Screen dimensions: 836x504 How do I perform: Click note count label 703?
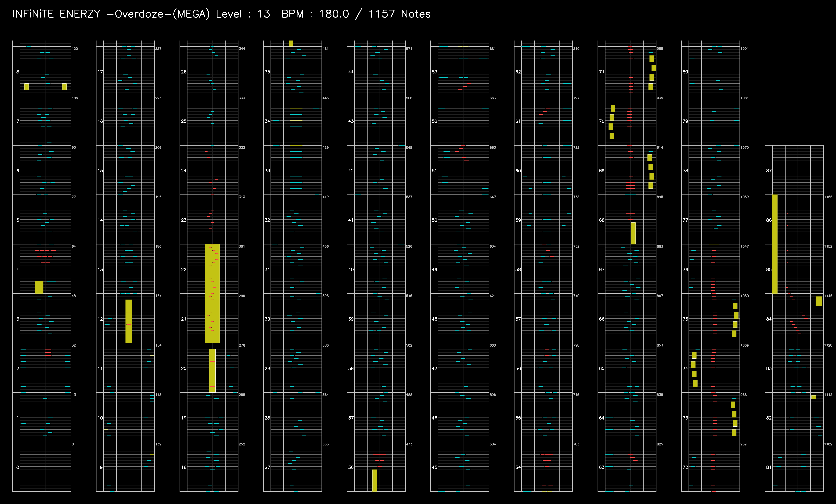tap(576, 444)
